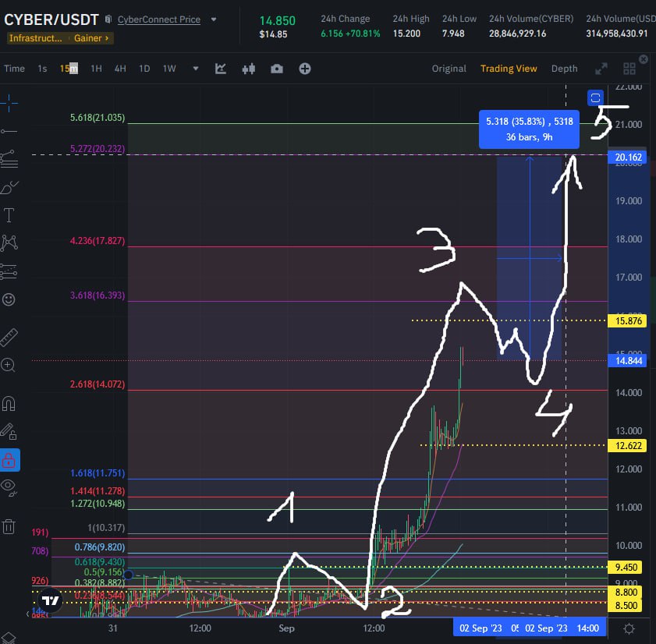The width and height of the screenshot is (656, 644).
Task: Click the 24h High value 15.200
Action: (x=406, y=34)
